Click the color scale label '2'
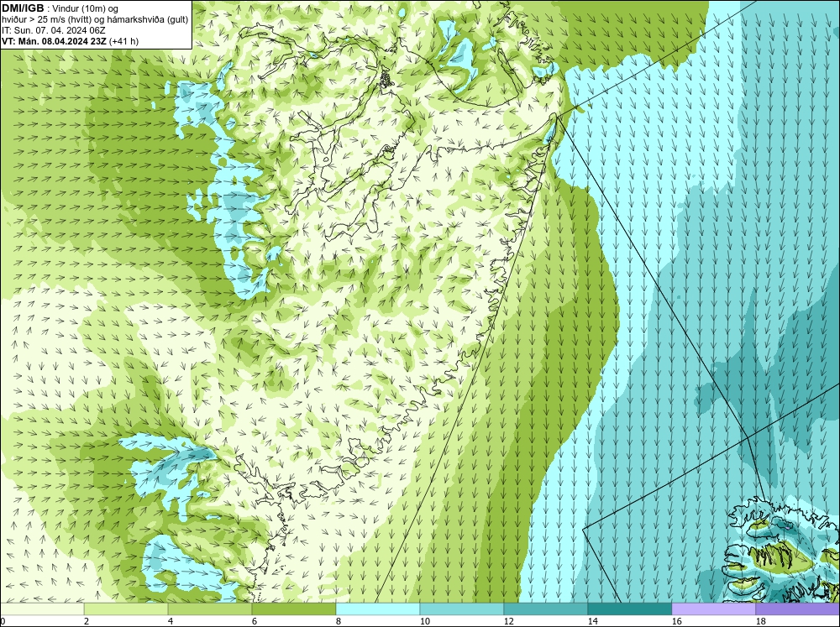This screenshot has height=627, width=840. 87,621
